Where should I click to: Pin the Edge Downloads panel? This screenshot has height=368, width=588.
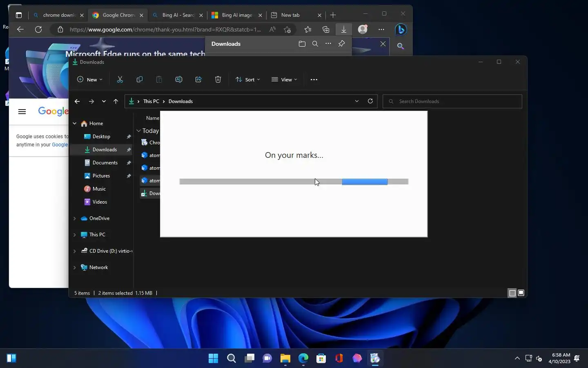click(x=342, y=44)
